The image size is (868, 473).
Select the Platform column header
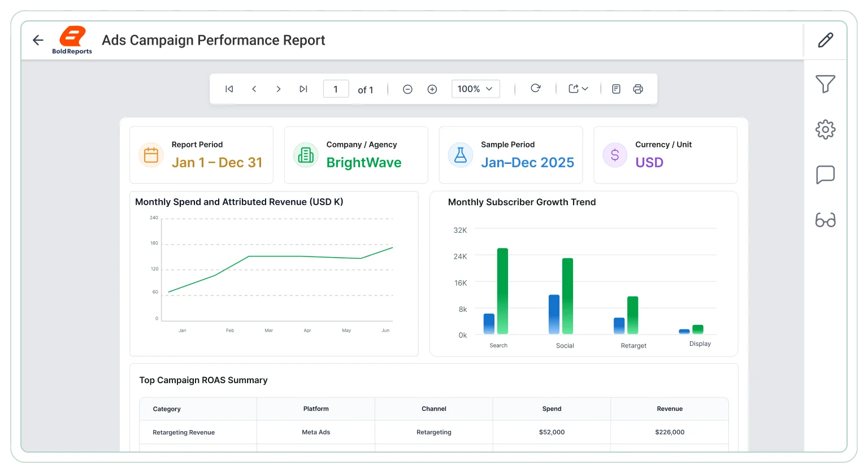coord(316,409)
